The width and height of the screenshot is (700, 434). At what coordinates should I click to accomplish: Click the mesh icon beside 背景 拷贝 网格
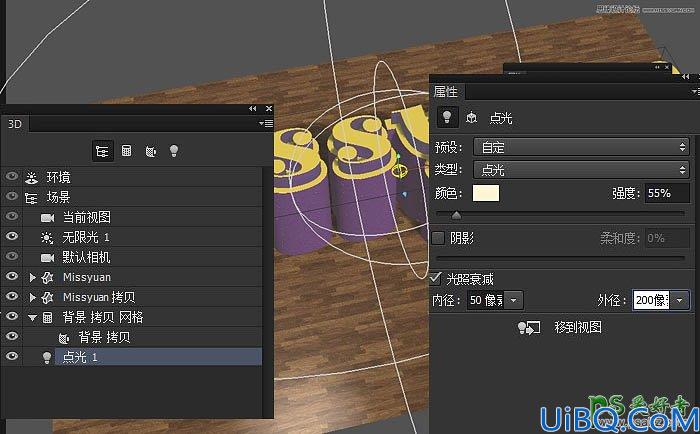[47, 317]
